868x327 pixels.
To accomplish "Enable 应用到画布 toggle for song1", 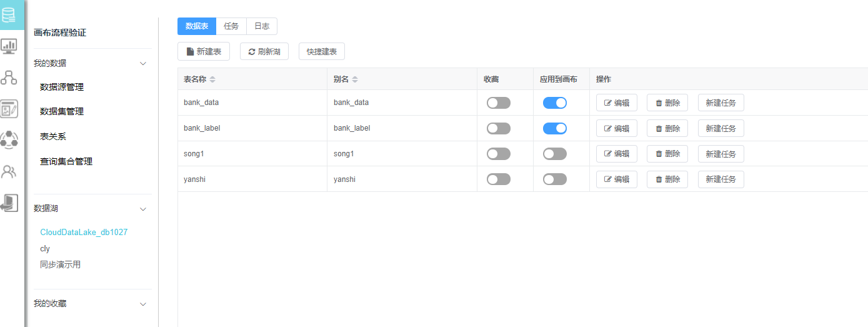I will pos(555,154).
